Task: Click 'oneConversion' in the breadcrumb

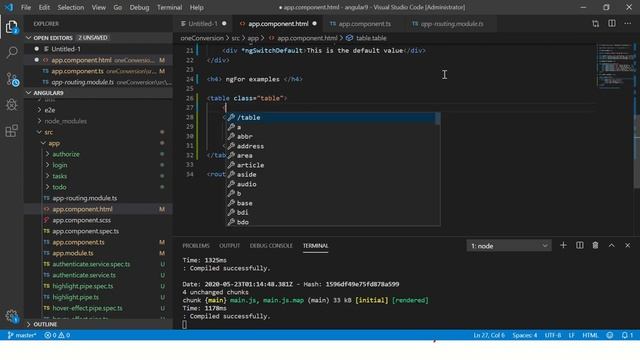Action: (x=202, y=38)
